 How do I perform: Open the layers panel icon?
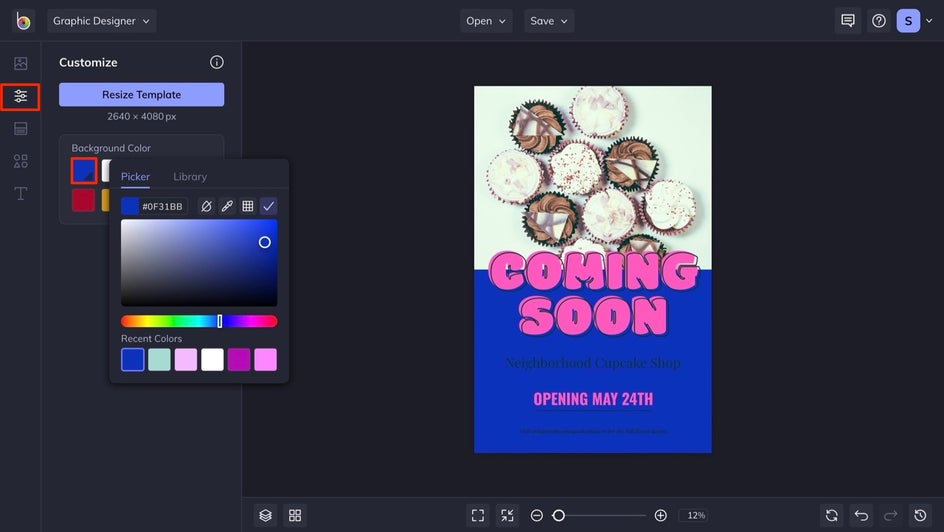tap(266, 515)
